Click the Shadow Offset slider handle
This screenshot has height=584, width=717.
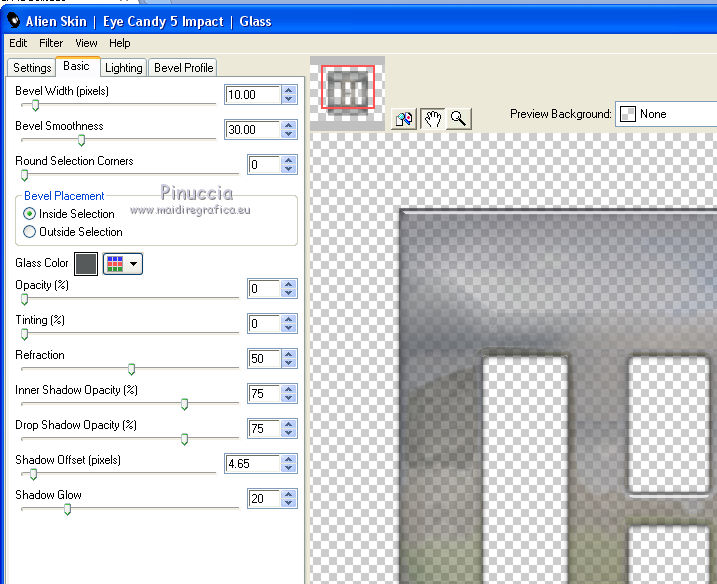33,475
